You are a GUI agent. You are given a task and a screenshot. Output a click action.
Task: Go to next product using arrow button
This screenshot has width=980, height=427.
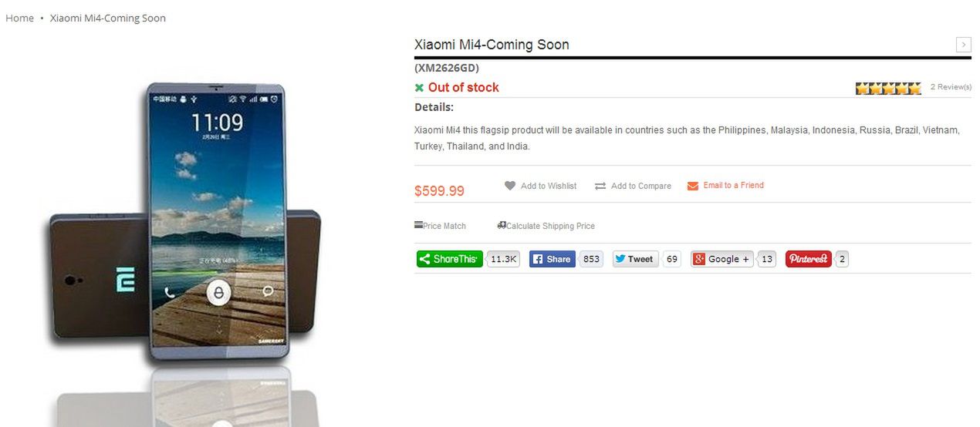pos(964,45)
